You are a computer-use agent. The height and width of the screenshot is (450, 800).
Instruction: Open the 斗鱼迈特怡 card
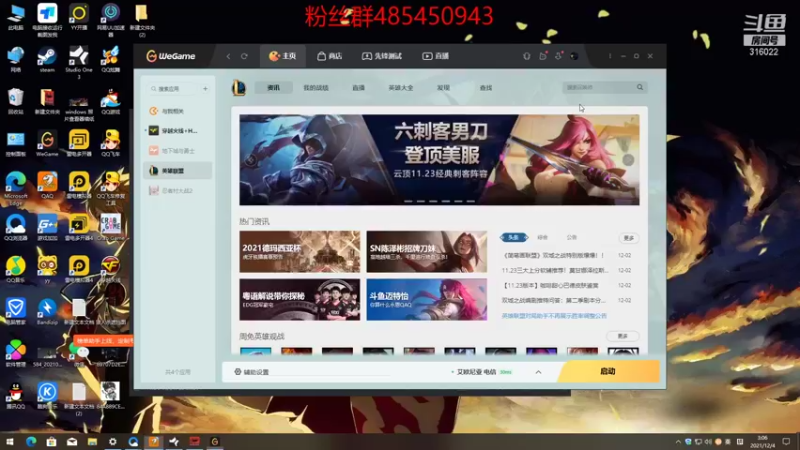point(427,299)
